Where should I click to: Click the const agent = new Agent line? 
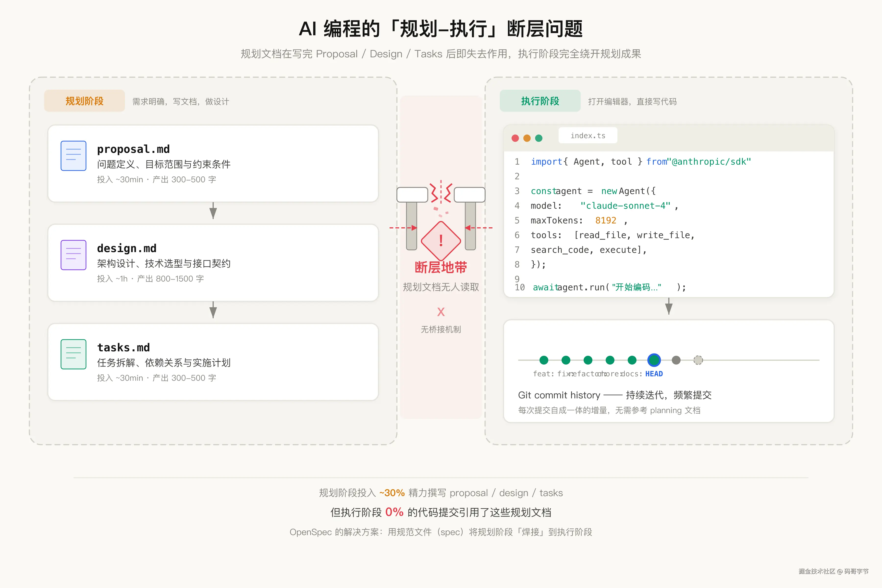point(593,191)
